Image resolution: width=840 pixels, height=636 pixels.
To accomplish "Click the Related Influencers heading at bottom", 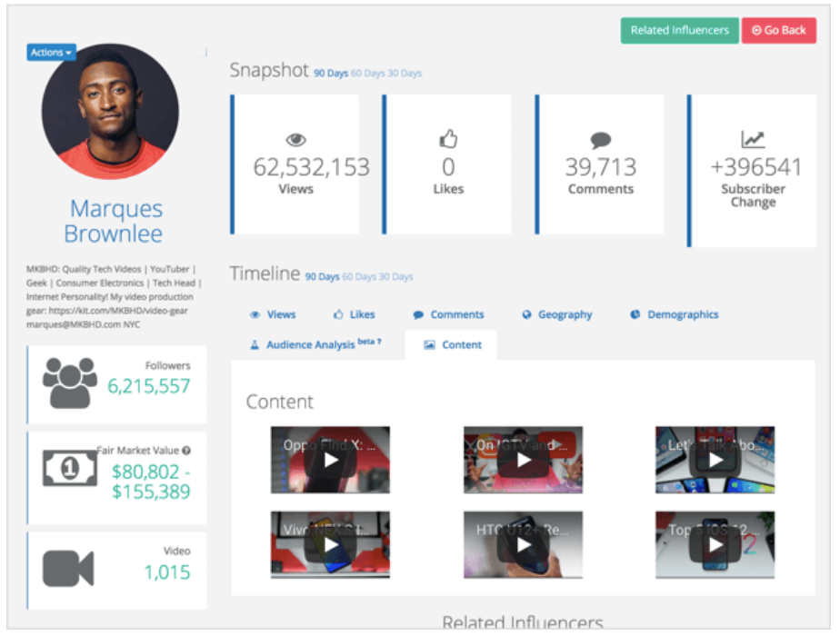I will coord(523,622).
